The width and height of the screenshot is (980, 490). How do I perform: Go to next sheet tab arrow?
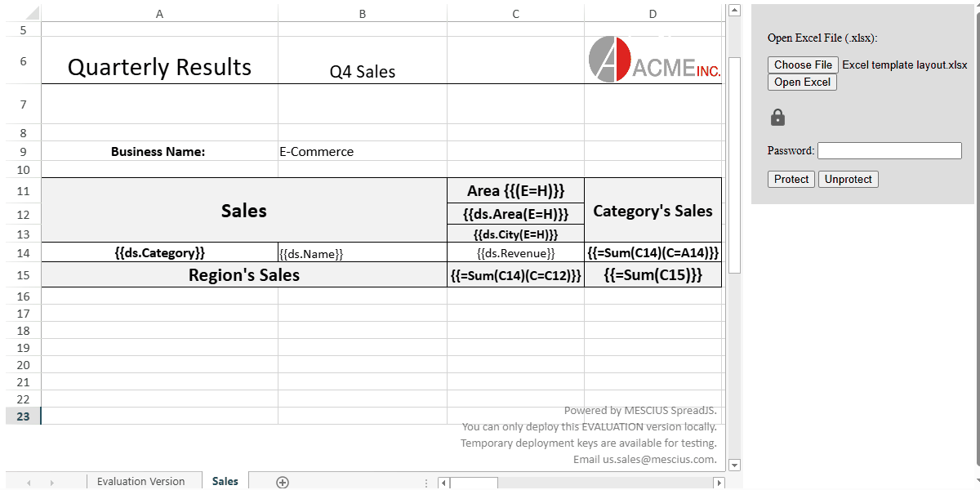[52, 483]
